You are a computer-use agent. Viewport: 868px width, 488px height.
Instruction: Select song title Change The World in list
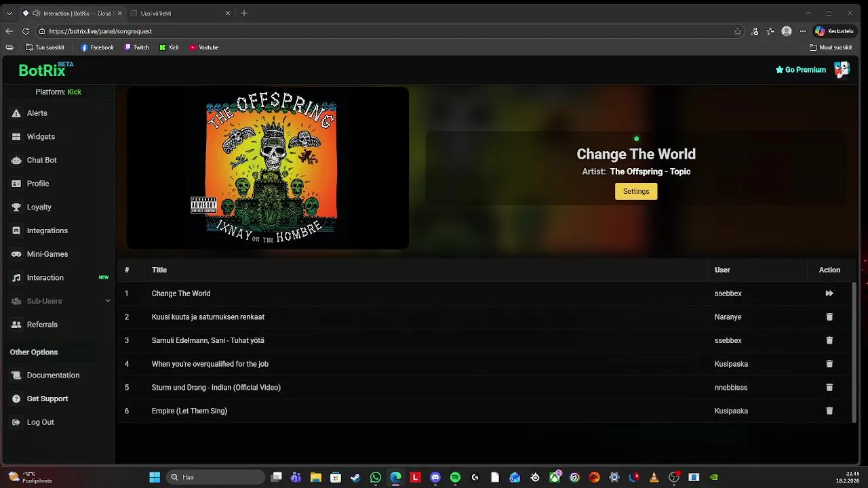tap(181, 293)
